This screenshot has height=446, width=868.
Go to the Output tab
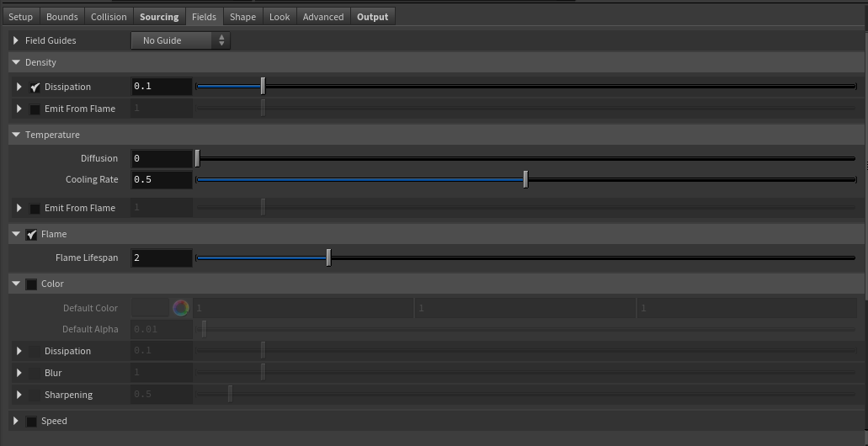point(372,17)
